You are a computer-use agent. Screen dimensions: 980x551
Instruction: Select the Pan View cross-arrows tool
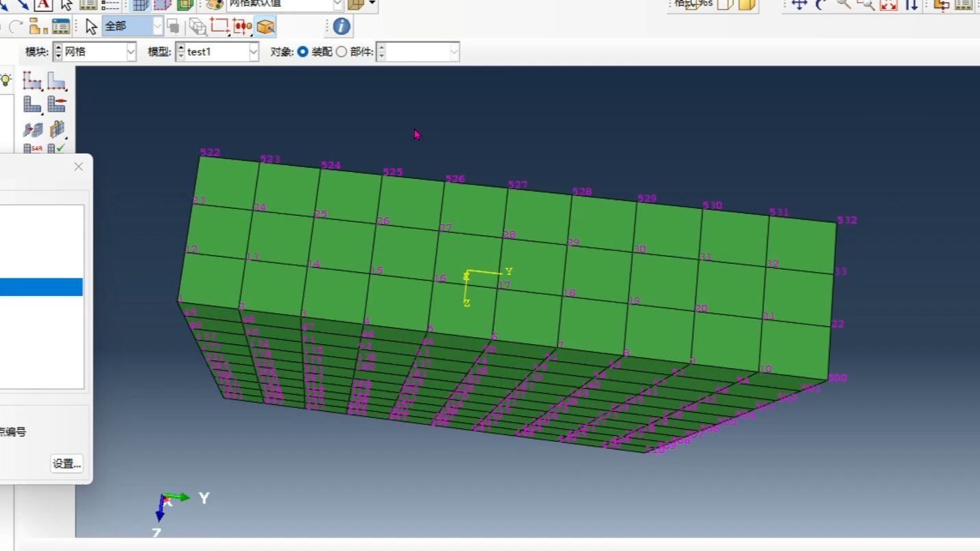click(799, 4)
